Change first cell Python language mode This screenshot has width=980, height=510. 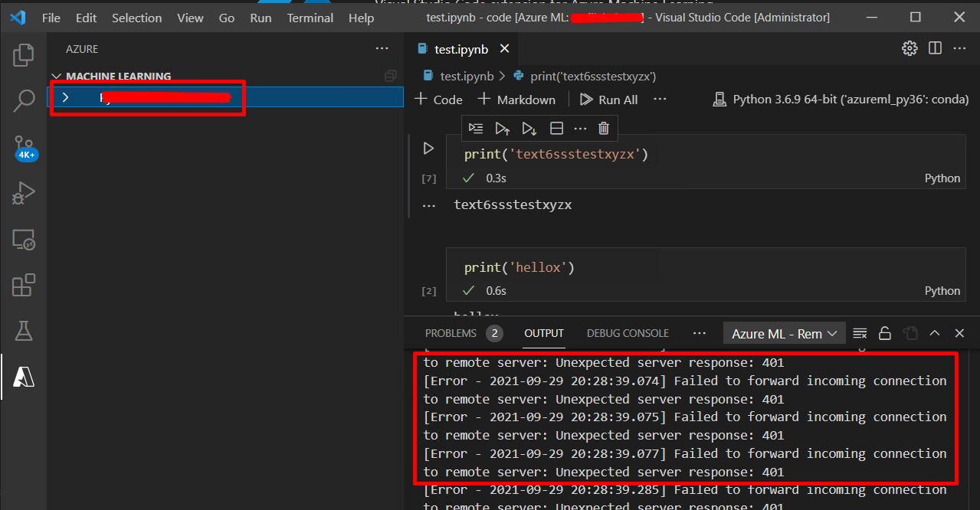coord(942,178)
